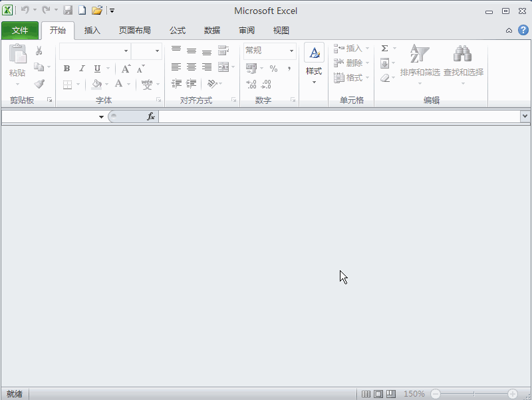Apply middle vertical alignment
This screenshot has width=532, height=400.
[x=192, y=51]
